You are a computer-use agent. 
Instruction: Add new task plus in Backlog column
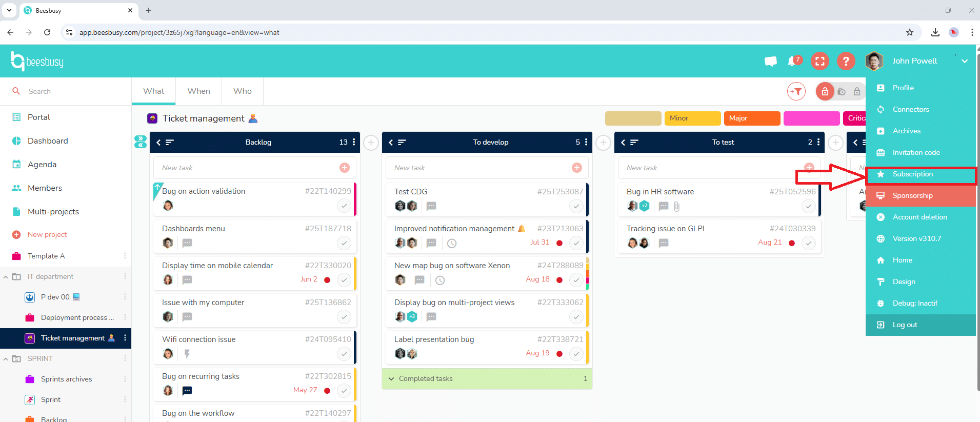point(345,168)
